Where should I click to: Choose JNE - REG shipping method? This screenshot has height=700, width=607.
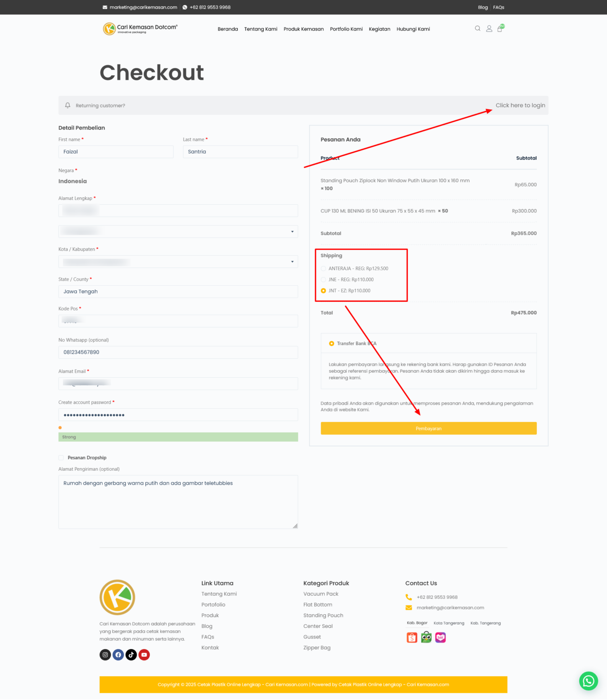[x=323, y=280]
